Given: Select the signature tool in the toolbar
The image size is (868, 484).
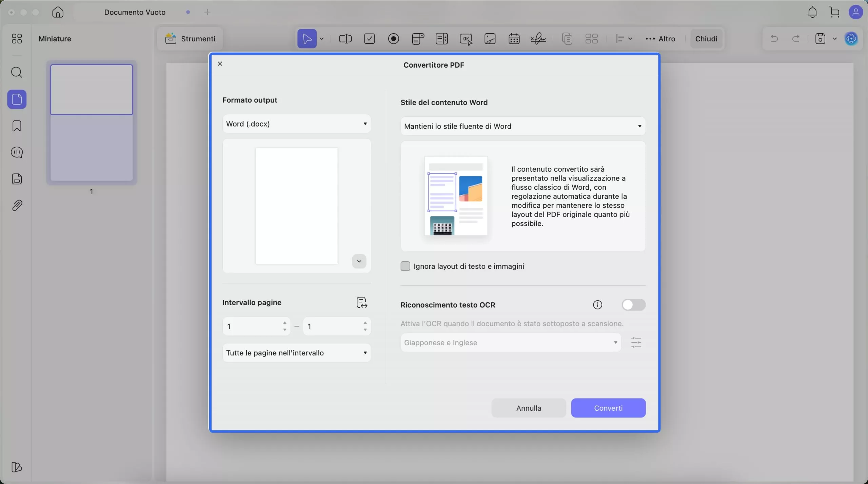Looking at the screenshot, I should click(538, 38).
